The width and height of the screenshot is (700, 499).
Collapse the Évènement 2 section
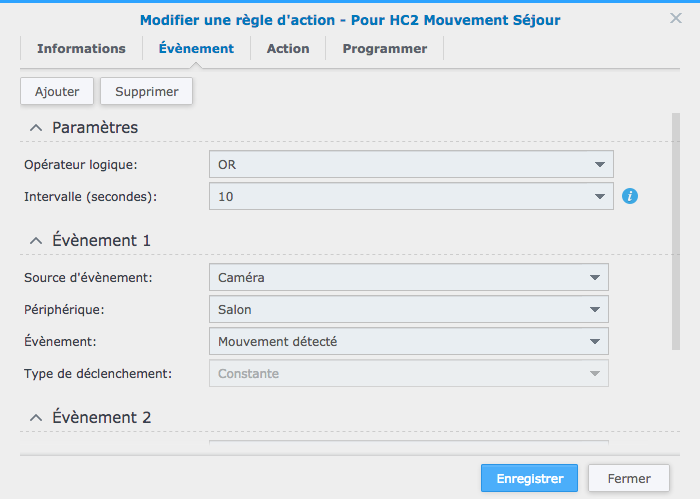(36, 418)
